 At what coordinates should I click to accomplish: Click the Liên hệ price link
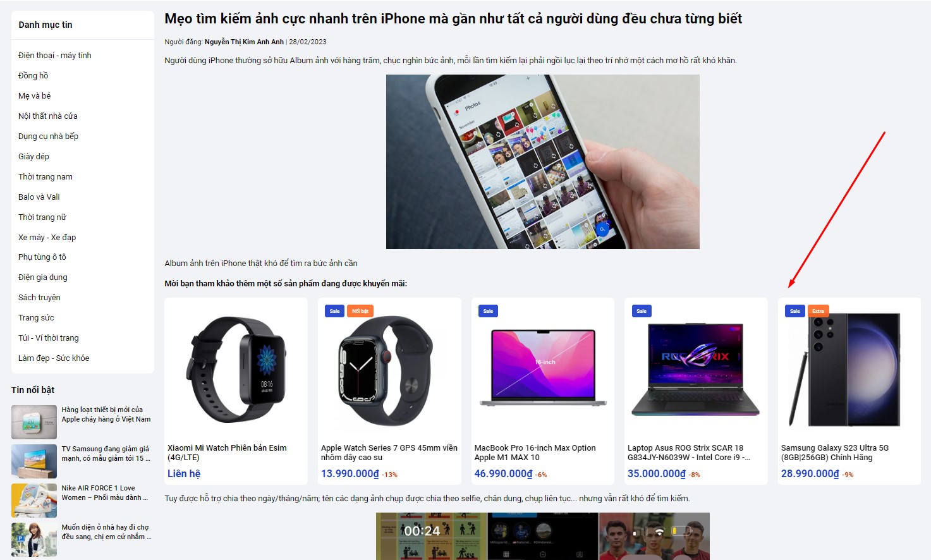(x=184, y=473)
